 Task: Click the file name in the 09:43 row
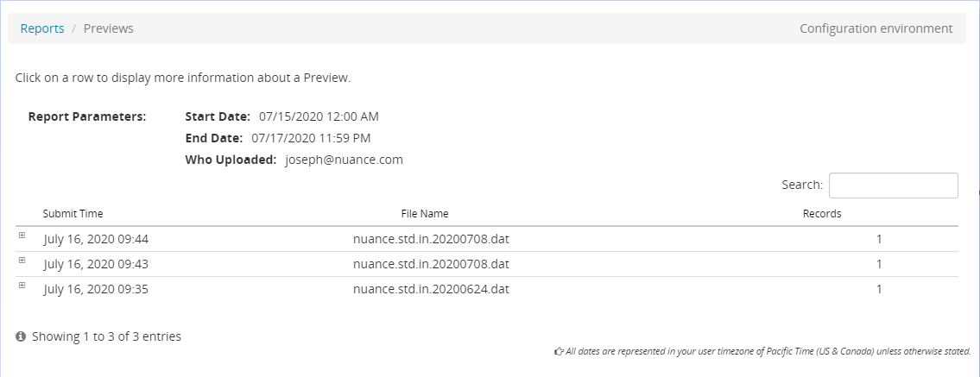[431, 264]
